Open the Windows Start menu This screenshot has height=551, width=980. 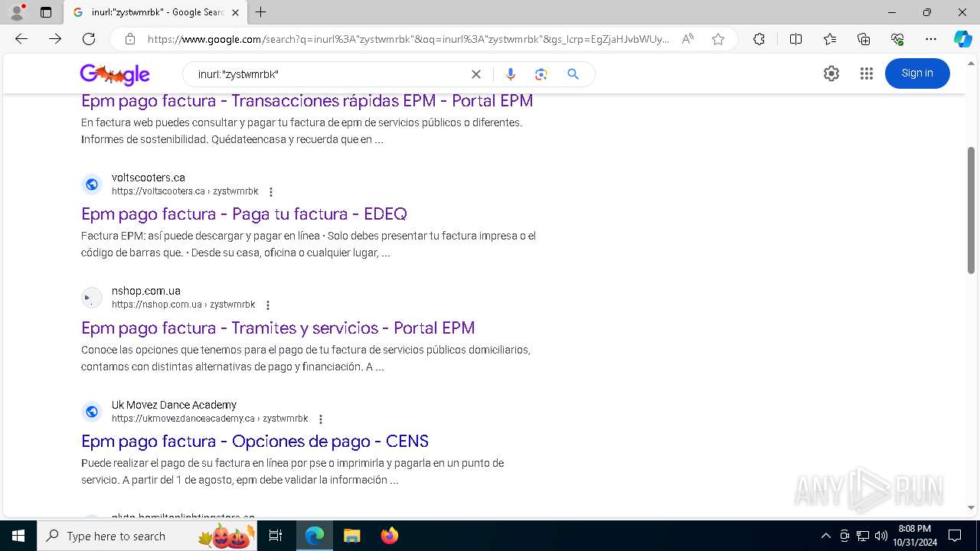18,536
